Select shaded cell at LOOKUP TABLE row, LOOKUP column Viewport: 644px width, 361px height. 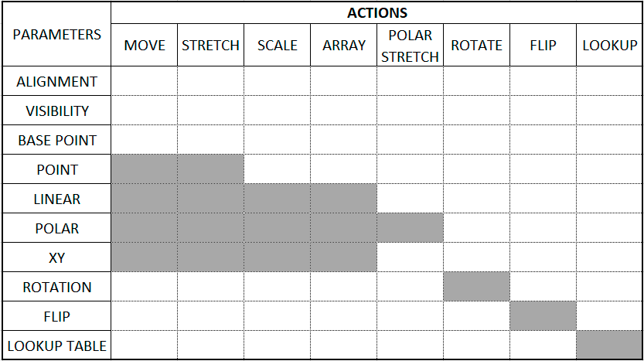609,346
